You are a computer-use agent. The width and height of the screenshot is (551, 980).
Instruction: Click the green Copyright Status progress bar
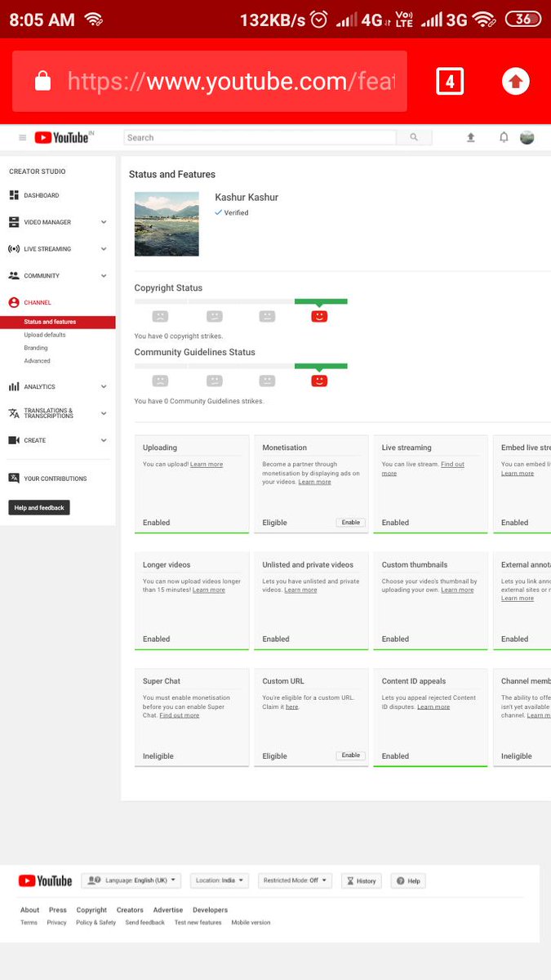point(321,301)
